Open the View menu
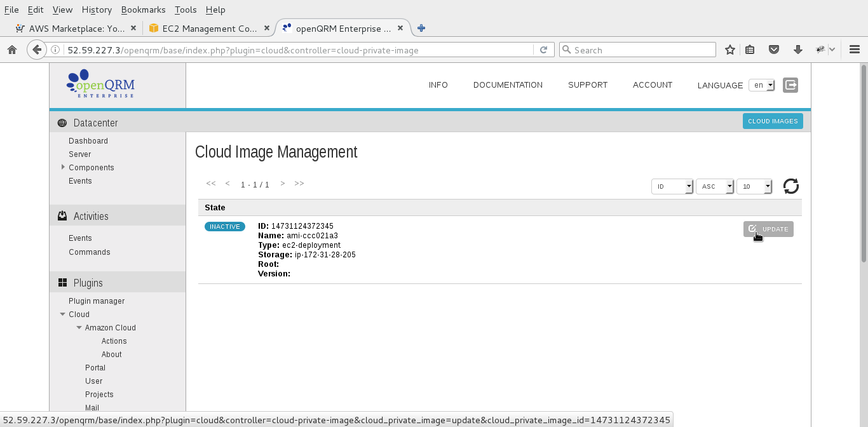Viewport: 868px width, 427px height. point(62,10)
